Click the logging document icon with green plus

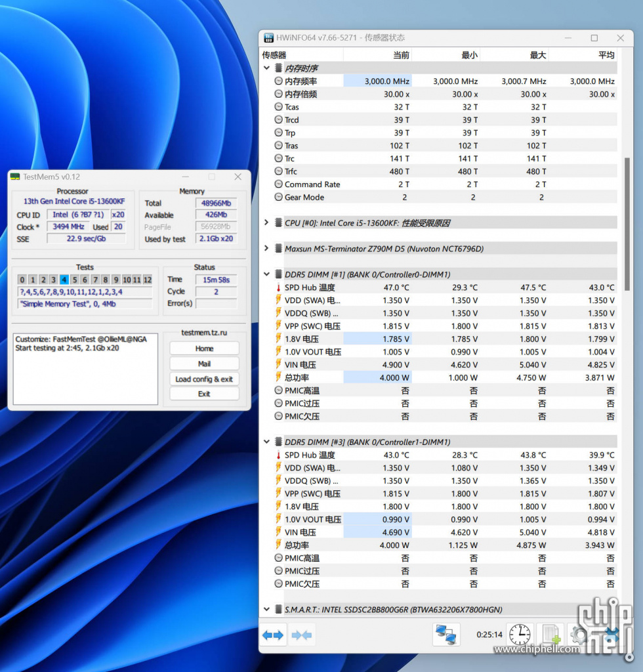click(x=551, y=635)
